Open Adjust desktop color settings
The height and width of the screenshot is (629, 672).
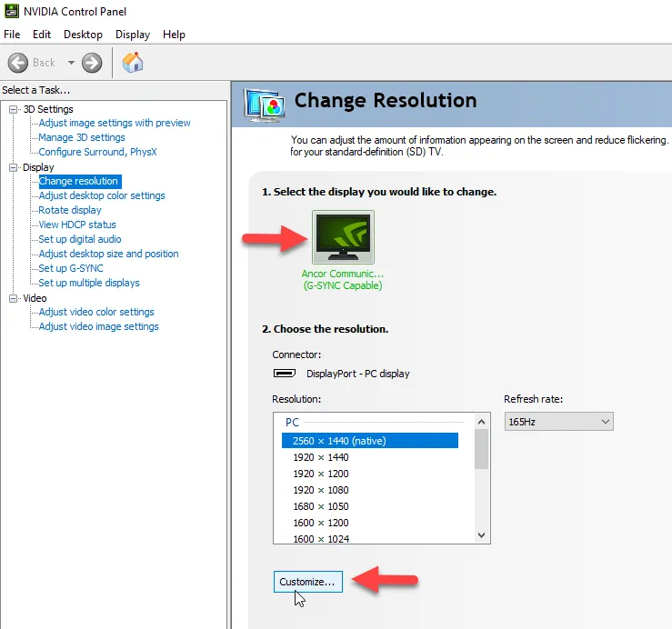[102, 195]
